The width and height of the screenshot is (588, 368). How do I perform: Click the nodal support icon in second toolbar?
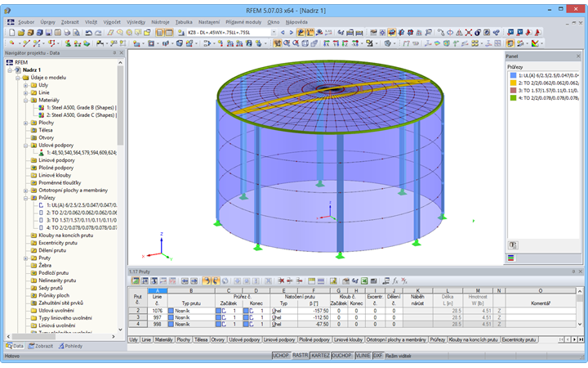68,43
